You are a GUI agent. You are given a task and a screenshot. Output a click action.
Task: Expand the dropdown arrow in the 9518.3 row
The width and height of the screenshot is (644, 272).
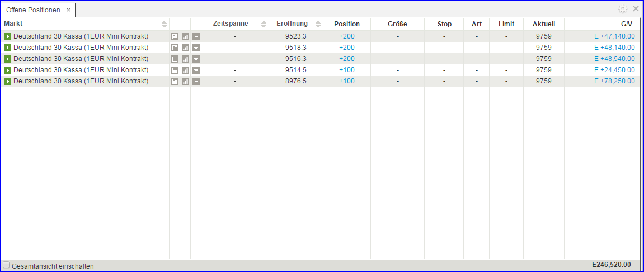click(x=196, y=48)
